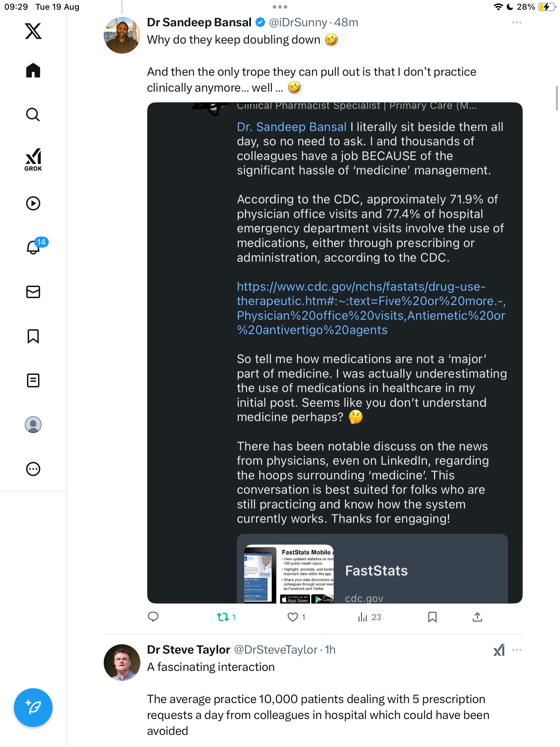Image resolution: width=560 pixels, height=747 pixels.
Task: Open @iDrSunny profile handle link
Action: 298,22
